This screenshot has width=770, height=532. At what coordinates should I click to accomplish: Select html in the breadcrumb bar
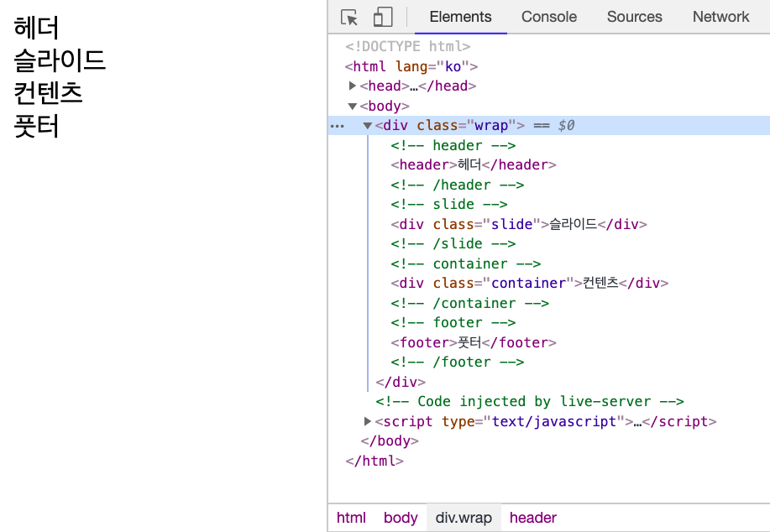tap(351, 518)
